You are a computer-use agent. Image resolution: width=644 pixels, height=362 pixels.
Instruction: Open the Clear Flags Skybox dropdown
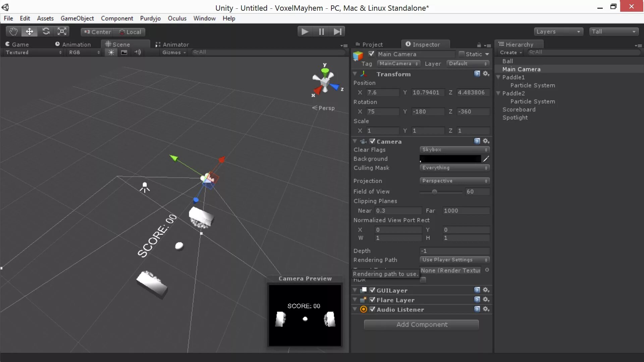click(454, 149)
